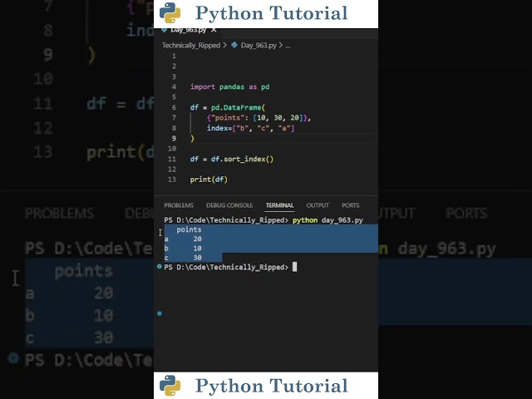532x399 pixels.
Task: Click the Technically_Ripped breadcrumb folder
Action: coord(191,45)
